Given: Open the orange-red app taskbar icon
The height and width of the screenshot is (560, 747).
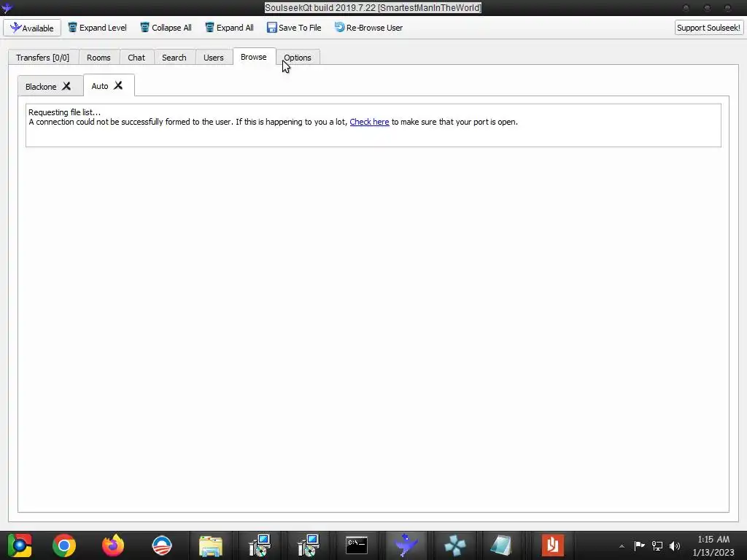Looking at the screenshot, I should pos(553,545).
